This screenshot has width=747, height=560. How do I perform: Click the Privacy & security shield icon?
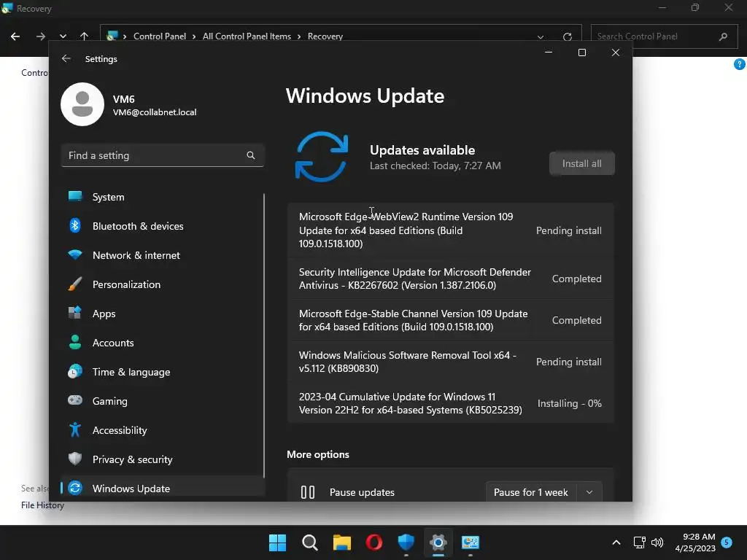click(x=75, y=459)
